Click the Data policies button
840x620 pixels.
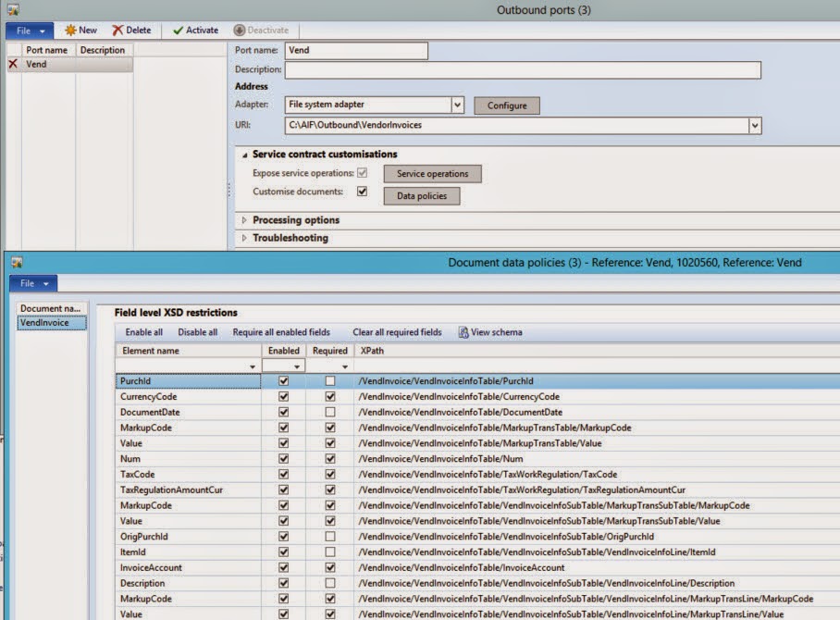(x=422, y=195)
